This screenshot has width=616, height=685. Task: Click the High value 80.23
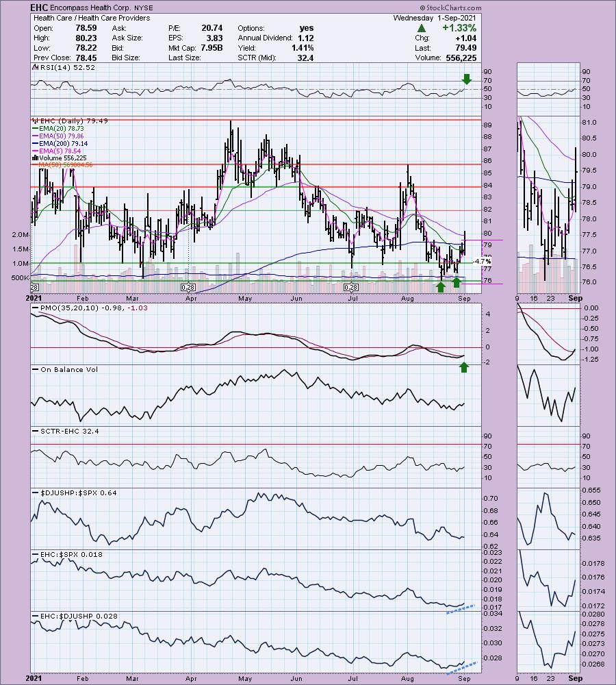click(x=86, y=38)
